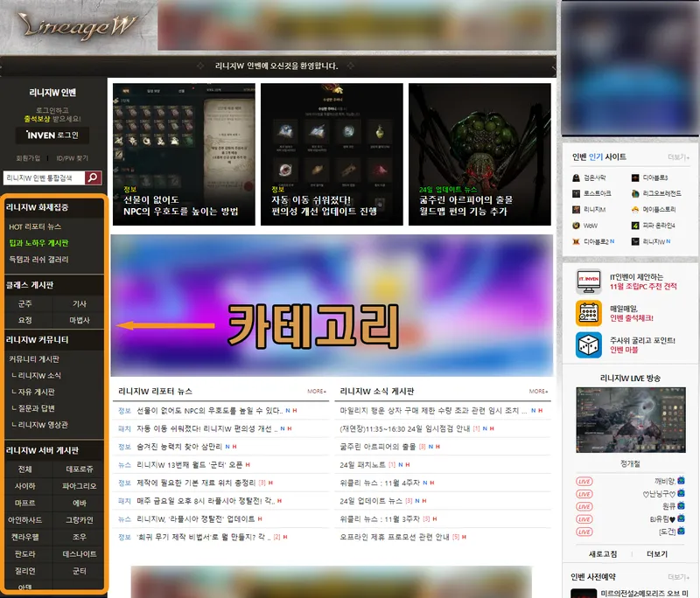Click the LIVE badge next to 난닝구
Image resolution: width=700 pixels, height=598 pixels.
tap(584, 494)
